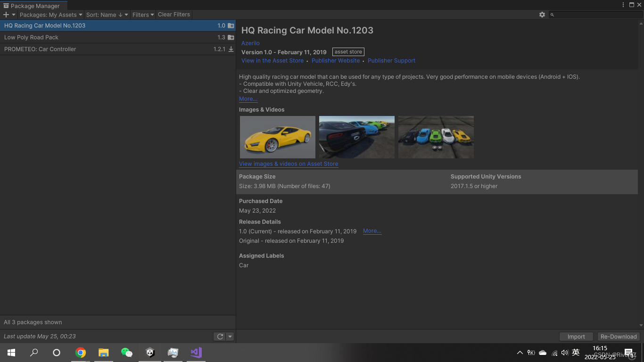Click the search magnifier icon
The width and height of the screenshot is (644, 362).
click(x=552, y=15)
